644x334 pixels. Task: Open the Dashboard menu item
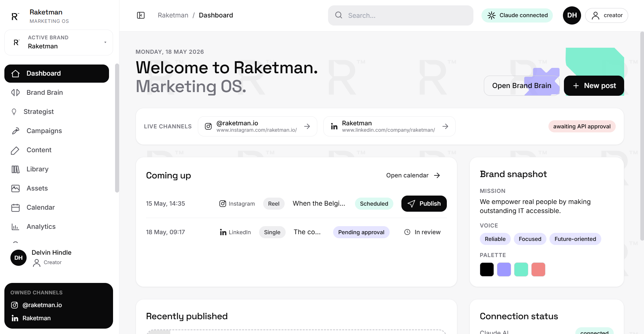point(57,74)
